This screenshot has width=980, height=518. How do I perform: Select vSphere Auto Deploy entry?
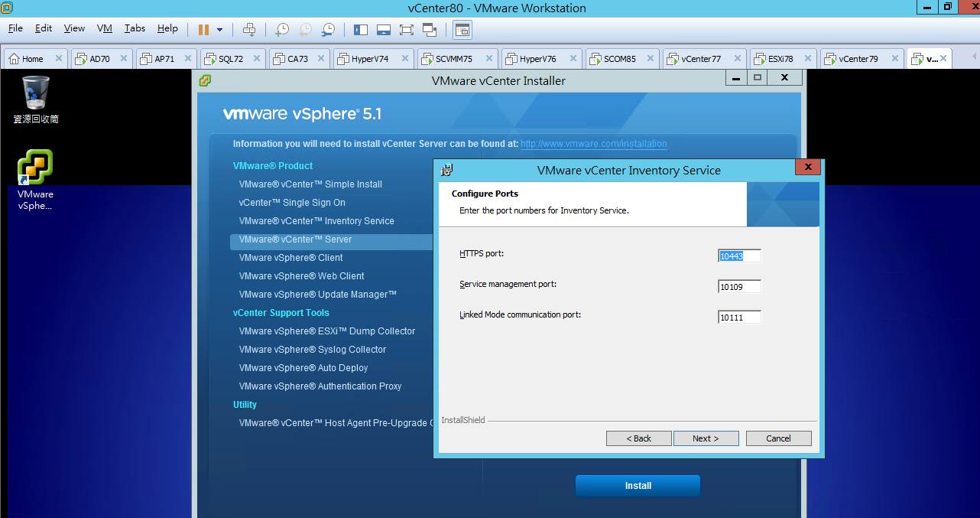(303, 368)
